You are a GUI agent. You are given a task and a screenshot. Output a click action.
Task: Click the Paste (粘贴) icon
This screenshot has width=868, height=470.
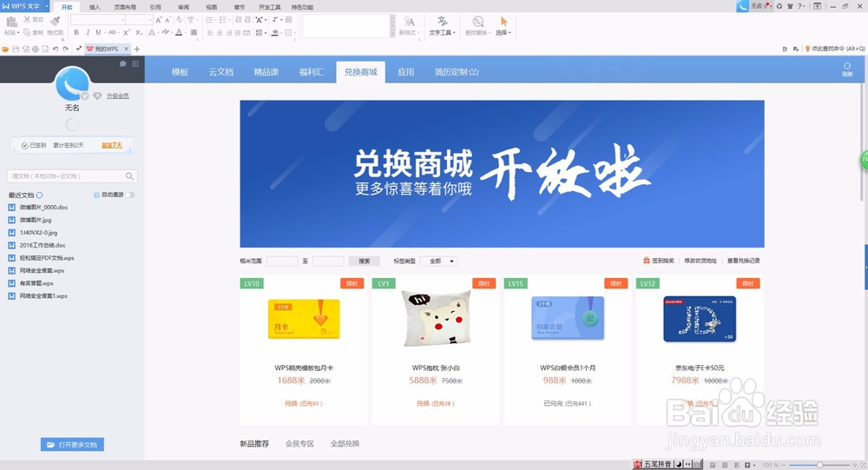[11, 21]
